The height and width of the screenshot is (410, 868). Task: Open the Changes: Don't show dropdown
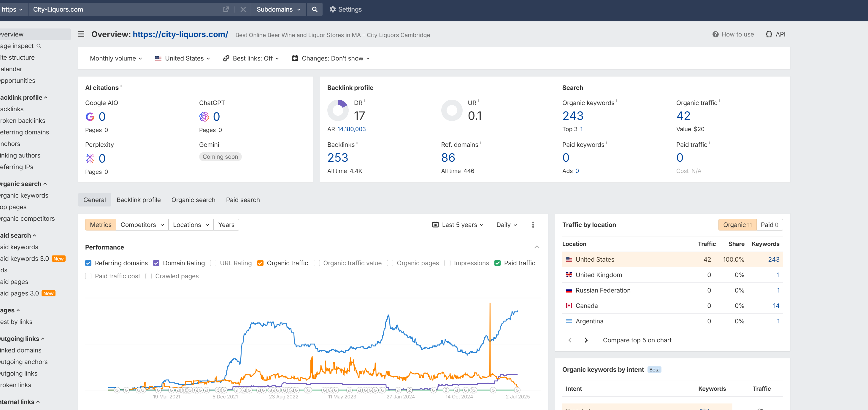pos(331,58)
